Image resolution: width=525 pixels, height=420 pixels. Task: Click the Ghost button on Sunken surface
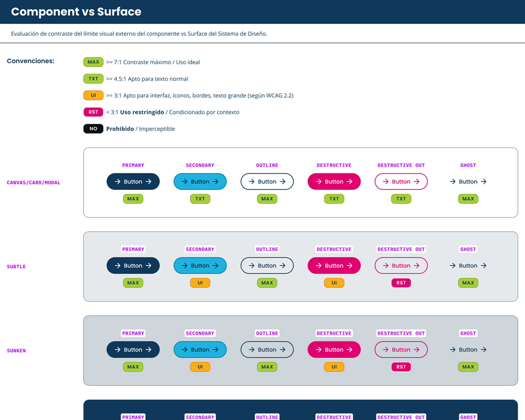[x=468, y=350]
